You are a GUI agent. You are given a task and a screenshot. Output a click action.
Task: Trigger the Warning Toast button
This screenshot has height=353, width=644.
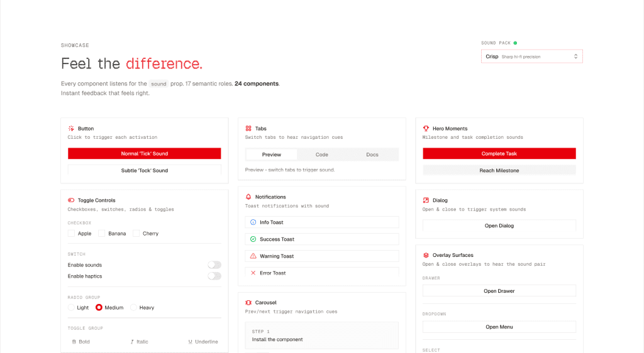322,256
